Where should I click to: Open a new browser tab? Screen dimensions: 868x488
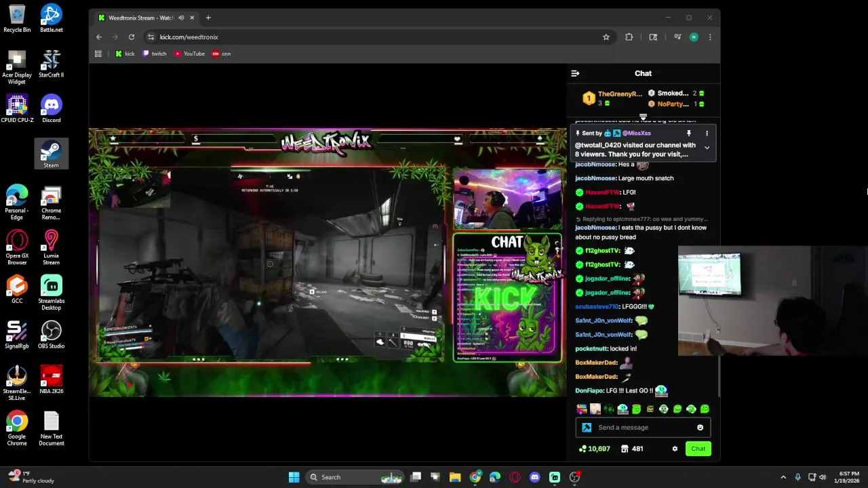coord(208,18)
